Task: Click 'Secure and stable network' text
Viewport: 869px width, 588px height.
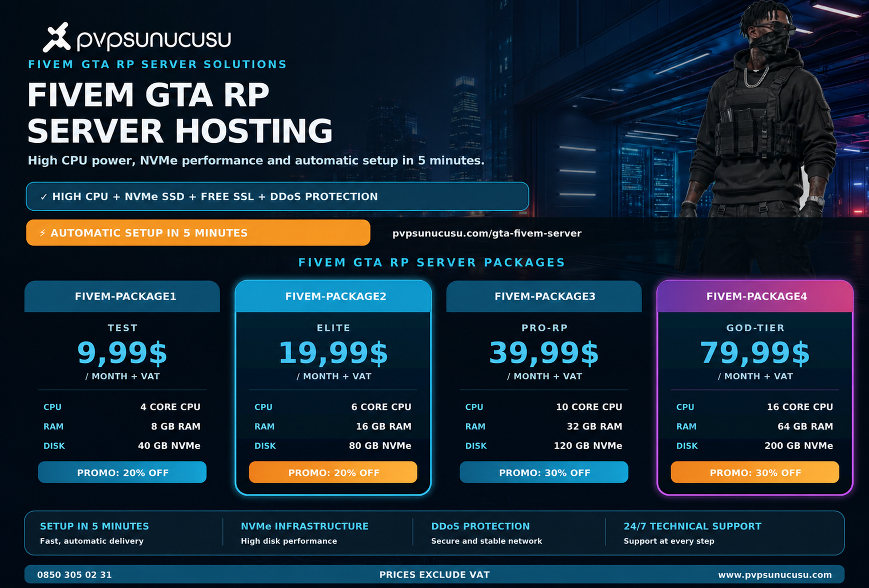Action: coord(487,541)
